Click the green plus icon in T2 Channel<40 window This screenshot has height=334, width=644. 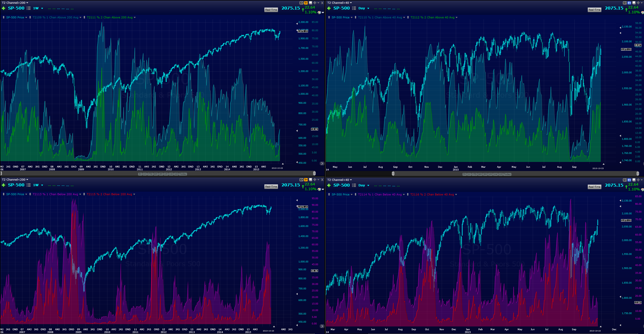(x=329, y=185)
